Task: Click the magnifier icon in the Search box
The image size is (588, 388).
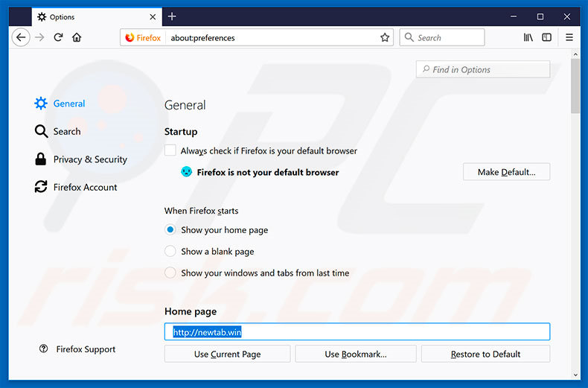Action: [x=409, y=37]
